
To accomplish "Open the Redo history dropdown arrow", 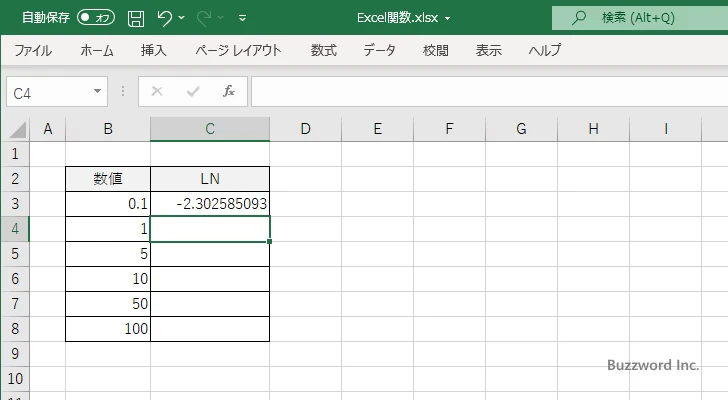I will pos(221,18).
